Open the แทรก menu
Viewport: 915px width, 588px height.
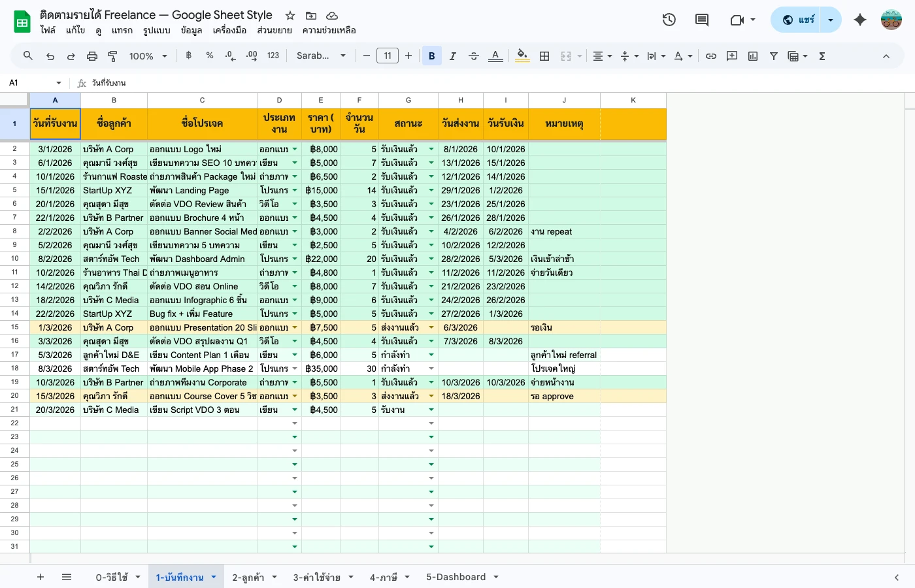[x=122, y=30]
